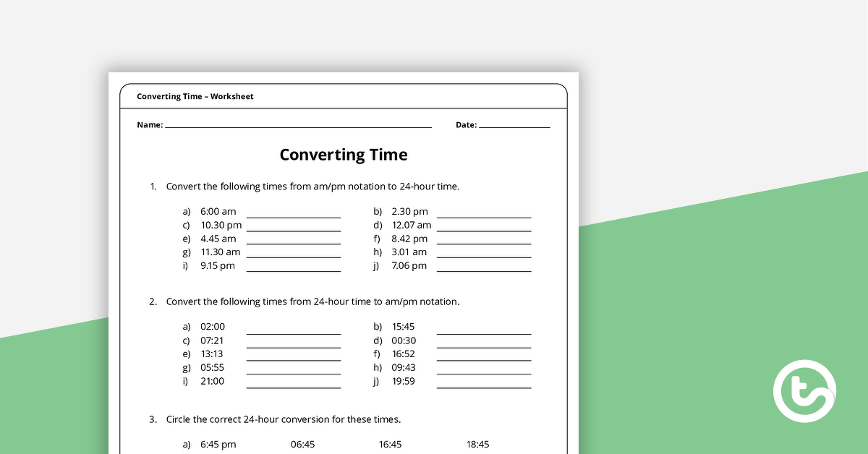This screenshot has width=868, height=454.
Task: Select the answer line next to 19:59
Action: [x=484, y=385]
